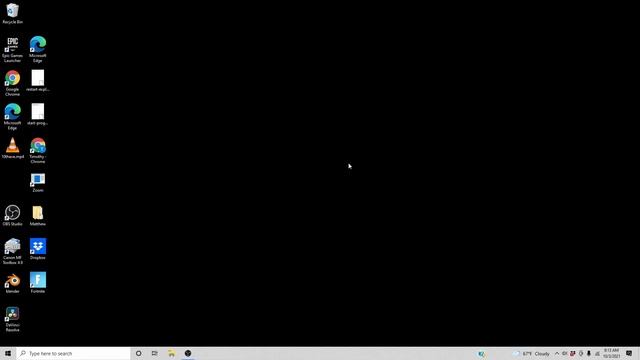
Task: Select the Epic Games Launcher shortcut
Action: tap(12, 49)
